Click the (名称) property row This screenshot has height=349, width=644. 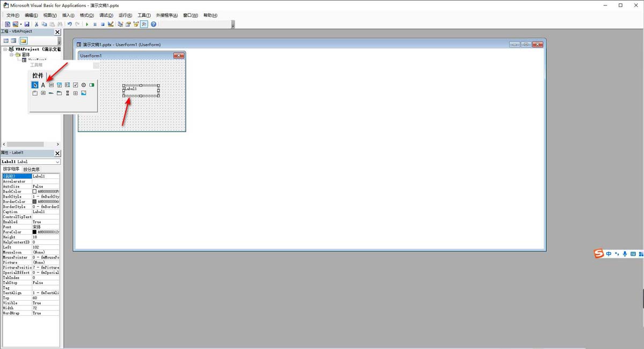(31, 176)
